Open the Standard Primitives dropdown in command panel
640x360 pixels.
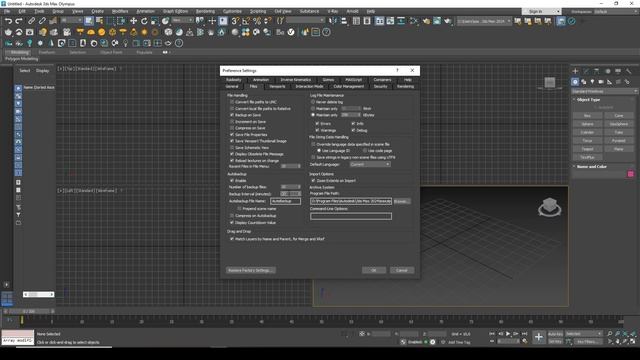pos(605,91)
